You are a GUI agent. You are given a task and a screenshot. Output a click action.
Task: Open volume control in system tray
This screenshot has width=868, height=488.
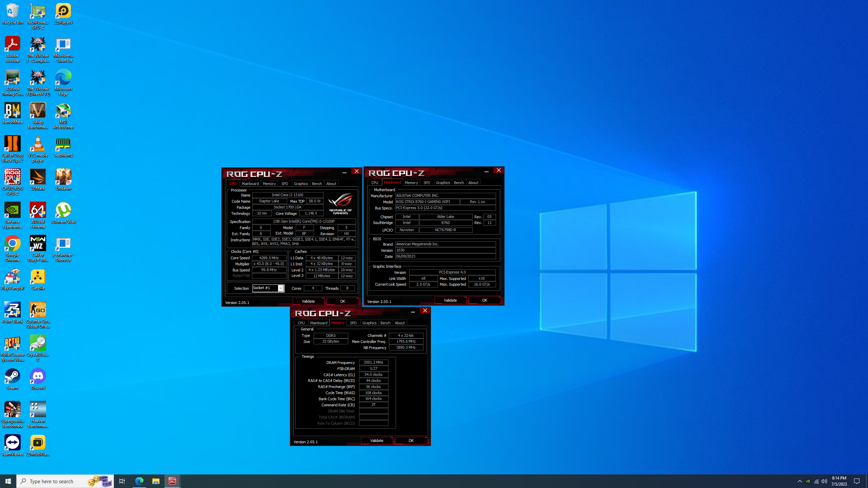(x=824, y=481)
